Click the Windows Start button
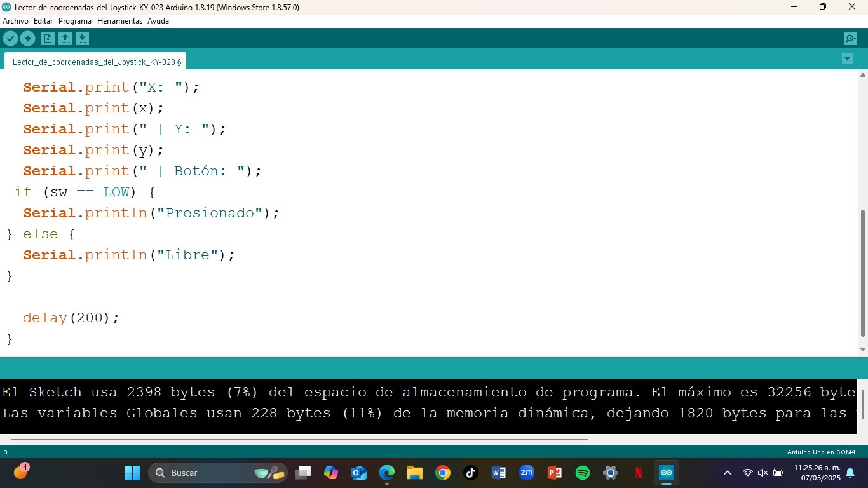This screenshot has height=488, width=868. click(x=132, y=473)
